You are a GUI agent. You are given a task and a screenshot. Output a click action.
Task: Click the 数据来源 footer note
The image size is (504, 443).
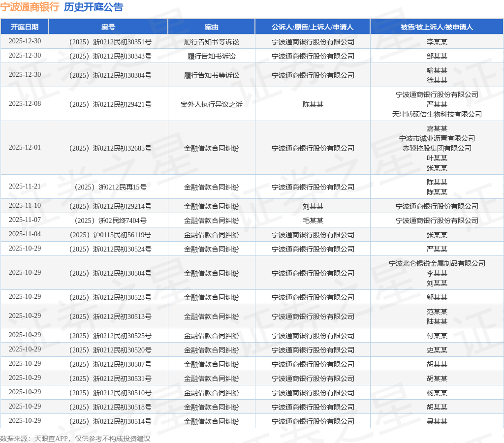75,439
